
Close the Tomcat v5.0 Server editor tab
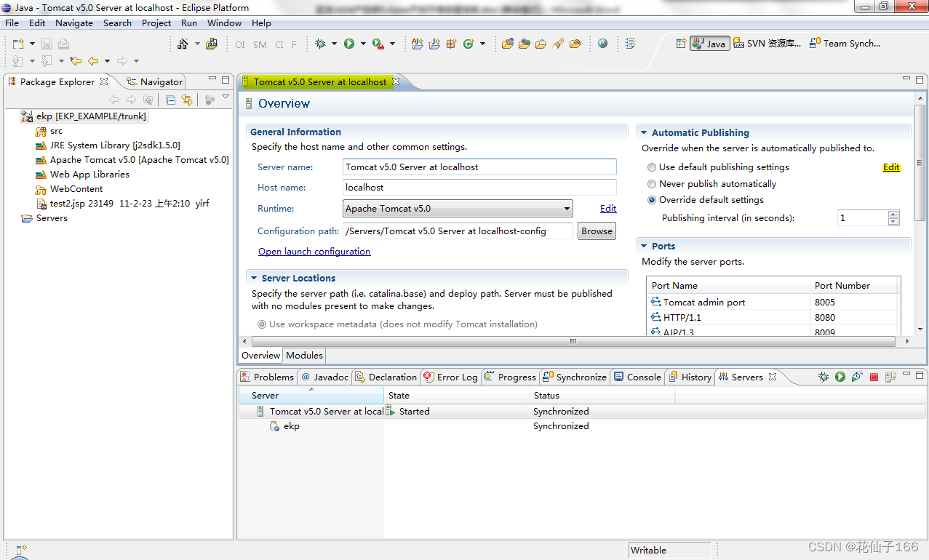[396, 81]
